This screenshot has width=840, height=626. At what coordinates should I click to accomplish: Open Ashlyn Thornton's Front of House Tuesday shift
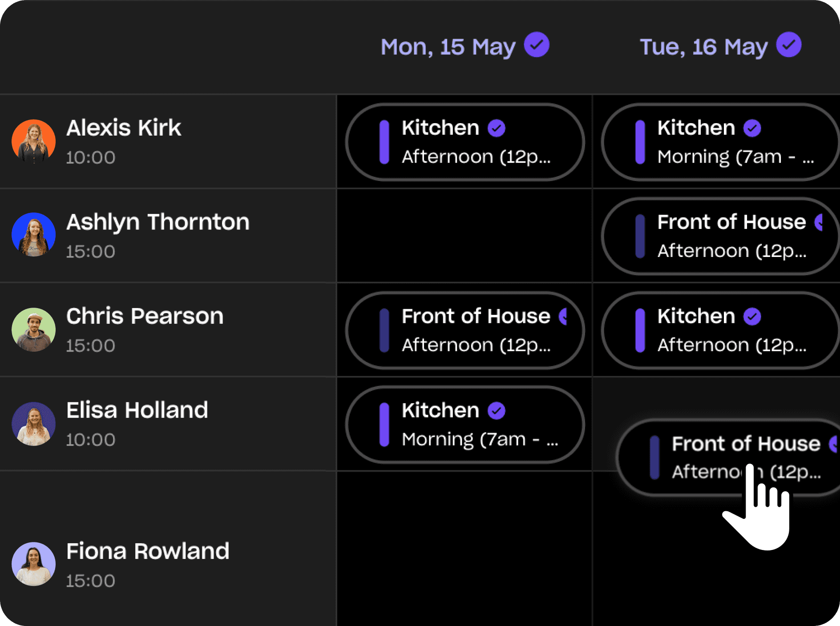coord(720,236)
